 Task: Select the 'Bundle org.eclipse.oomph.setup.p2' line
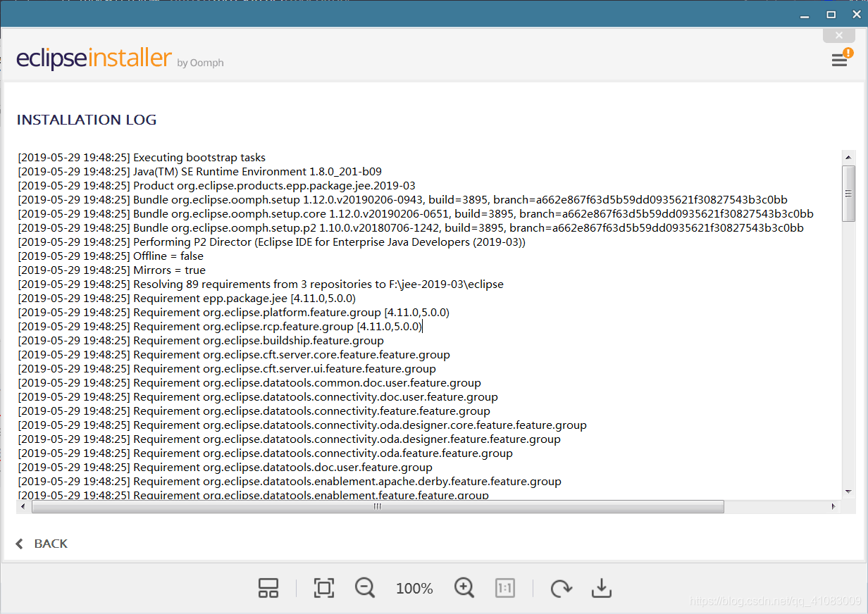point(411,228)
